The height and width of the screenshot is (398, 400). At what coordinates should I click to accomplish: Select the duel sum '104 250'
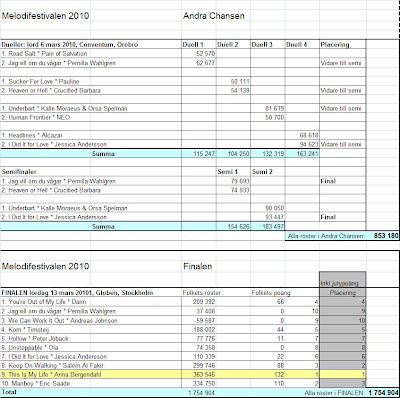[x=238, y=154]
